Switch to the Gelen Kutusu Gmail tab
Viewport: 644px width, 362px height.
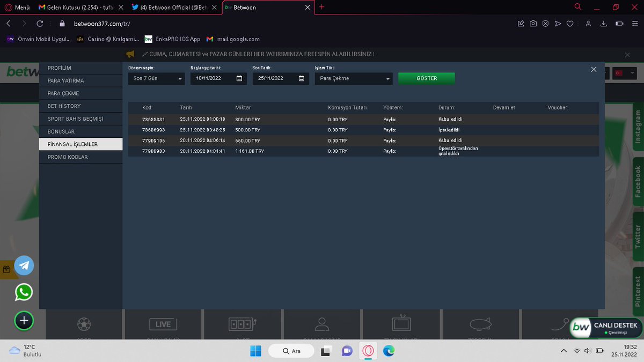80,8
